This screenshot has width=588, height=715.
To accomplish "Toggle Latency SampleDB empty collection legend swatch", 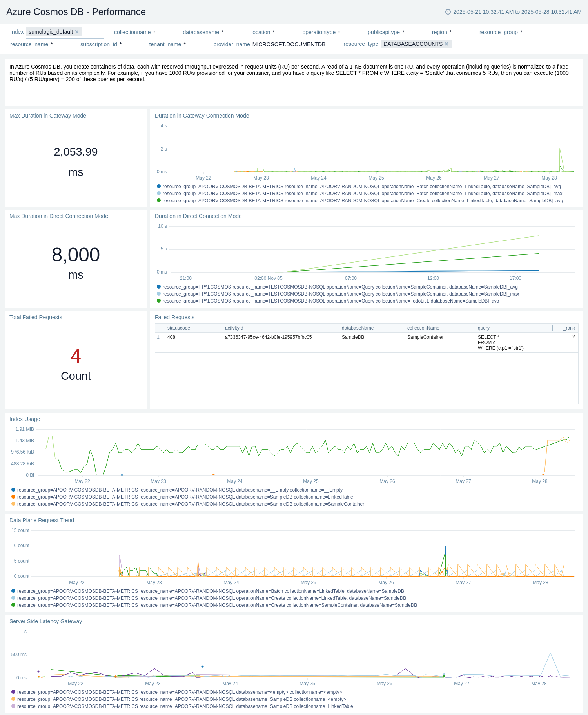I will (x=13, y=699).
